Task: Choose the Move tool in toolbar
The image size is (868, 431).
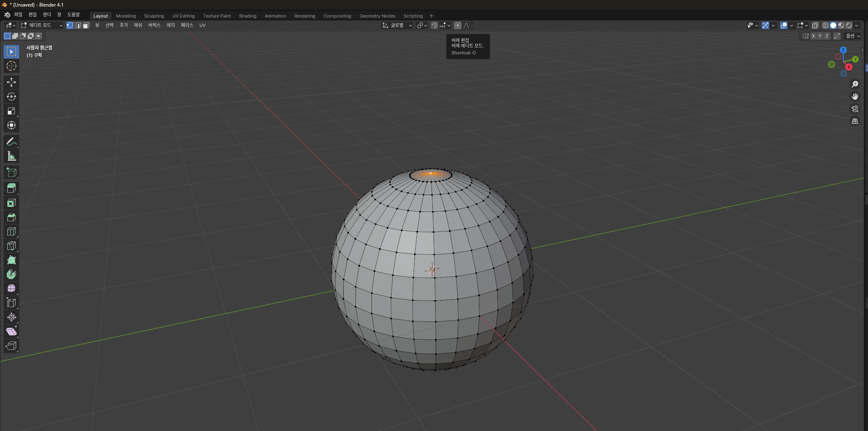Action: 11,82
